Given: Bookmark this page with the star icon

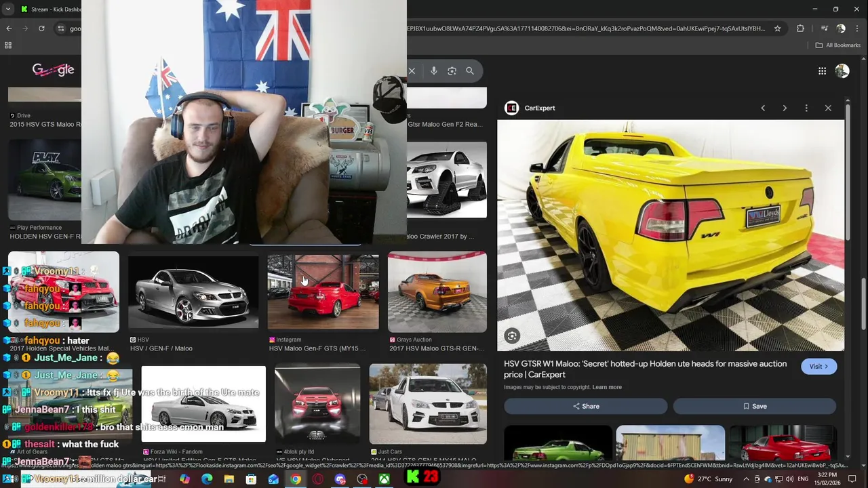Looking at the screenshot, I should (777, 28).
